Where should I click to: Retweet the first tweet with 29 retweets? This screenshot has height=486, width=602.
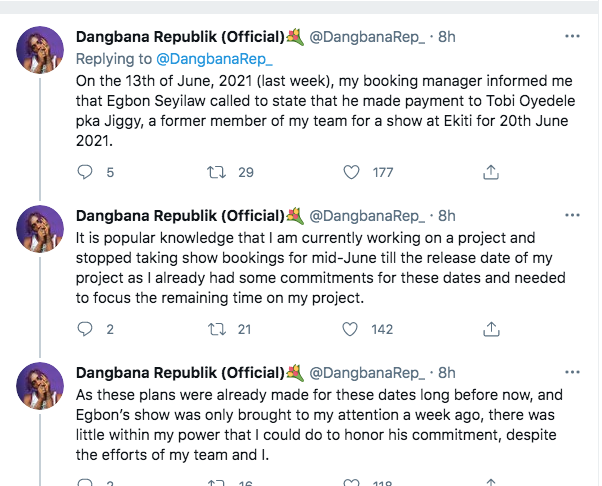pos(215,172)
